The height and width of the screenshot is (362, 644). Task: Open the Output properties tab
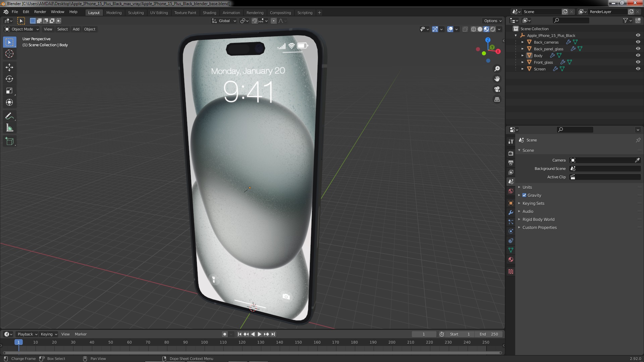(x=511, y=163)
